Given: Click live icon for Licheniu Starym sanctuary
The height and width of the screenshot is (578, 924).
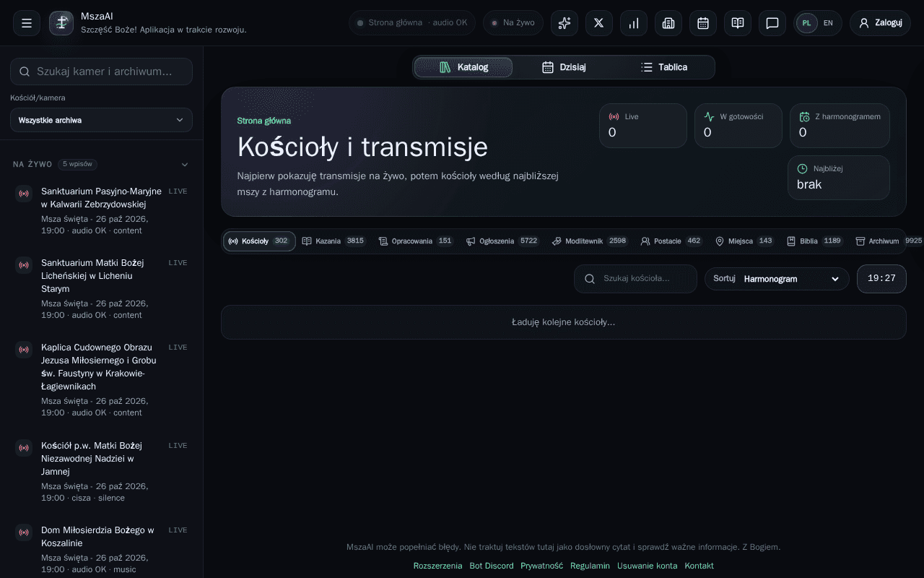Looking at the screenshot, I should coord(24,265).
